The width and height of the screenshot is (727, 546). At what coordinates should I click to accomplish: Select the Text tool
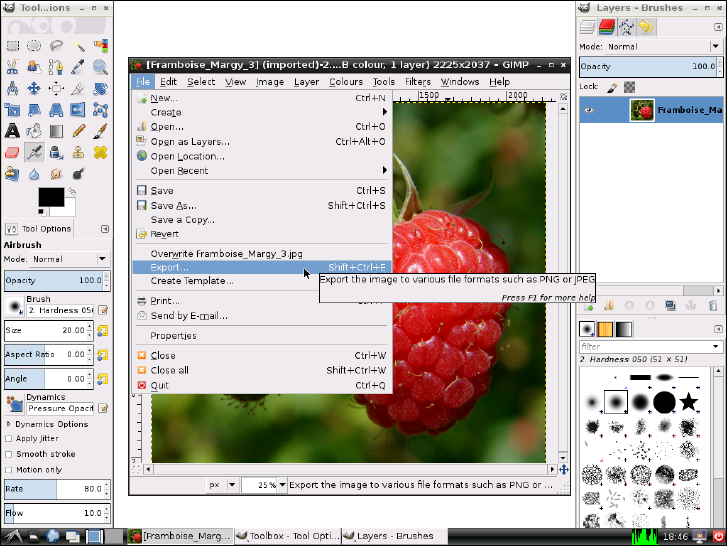click(x=13, y=131)
